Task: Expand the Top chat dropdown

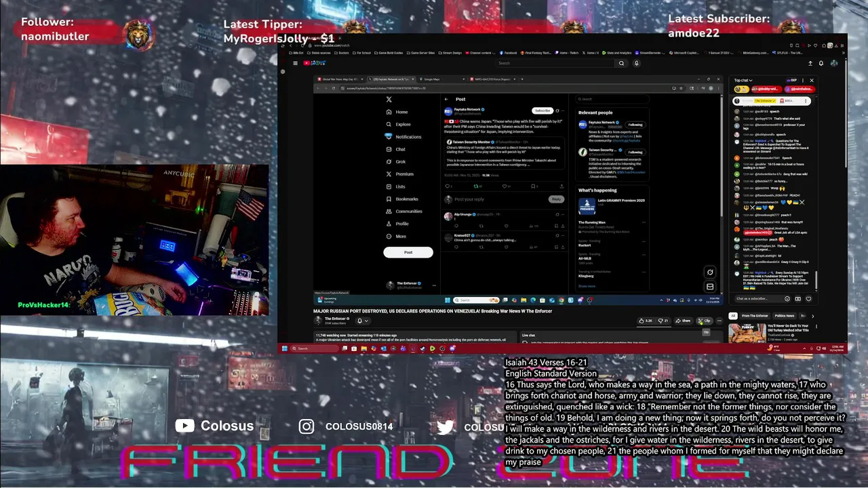Action: (744, 80)
